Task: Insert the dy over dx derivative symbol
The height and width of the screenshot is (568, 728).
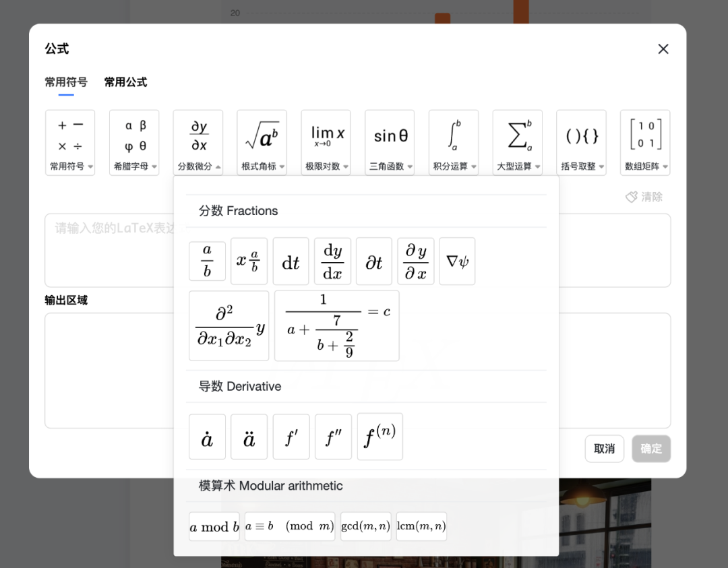Action: [332, 261]
